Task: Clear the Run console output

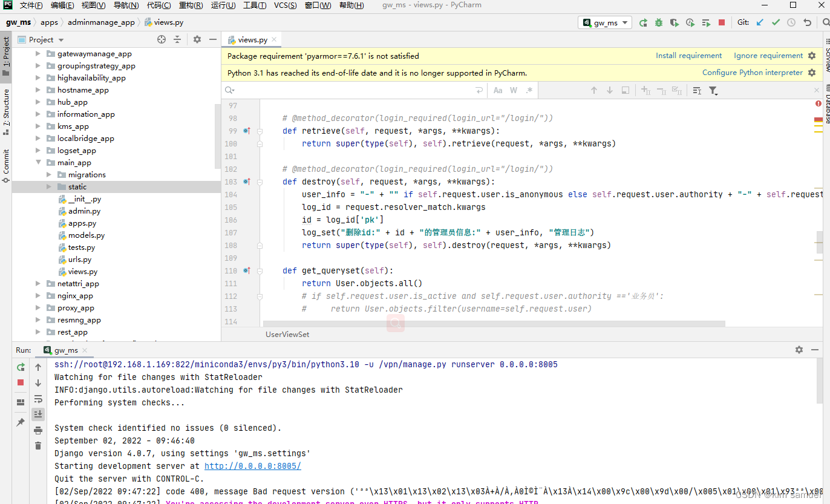Action: click(38, 446)
